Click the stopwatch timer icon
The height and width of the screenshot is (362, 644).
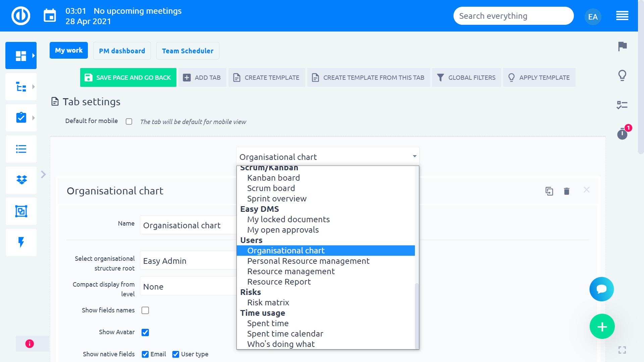(x=622, y=134)
